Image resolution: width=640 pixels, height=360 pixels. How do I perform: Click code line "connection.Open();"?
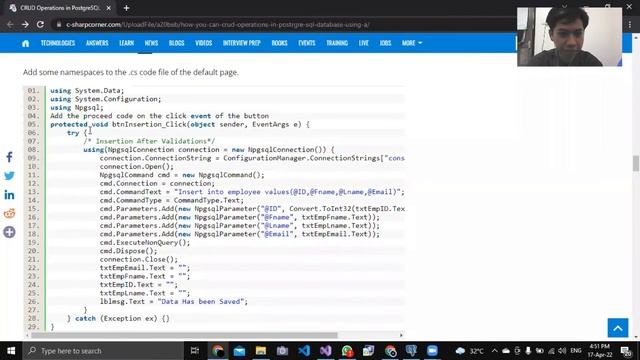click(x=136, y=167)
